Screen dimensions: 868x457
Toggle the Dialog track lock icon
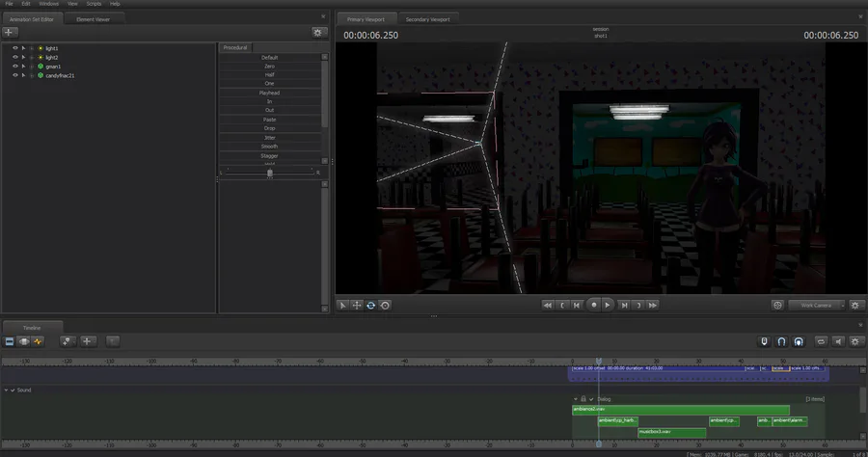[x=583, y=399]
